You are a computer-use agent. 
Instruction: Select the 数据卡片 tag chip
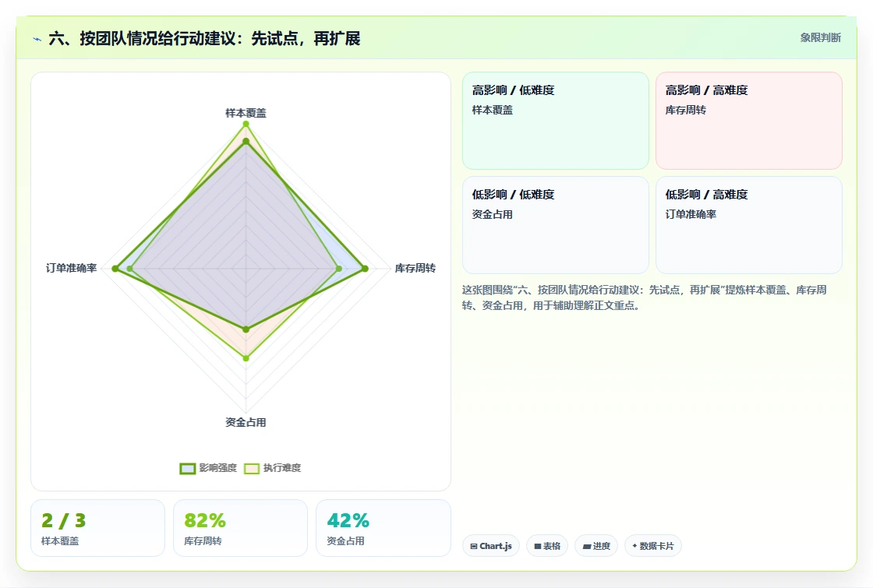[x=653, y=546]
